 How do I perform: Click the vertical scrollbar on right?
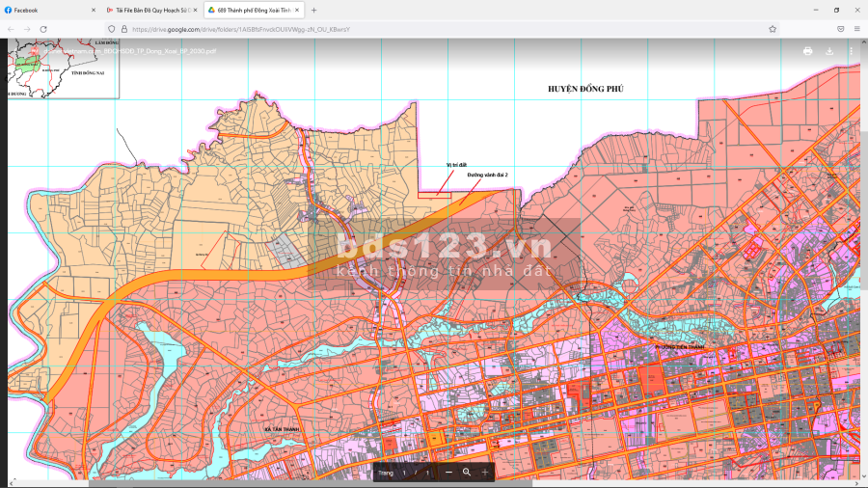tap(863, 260)
